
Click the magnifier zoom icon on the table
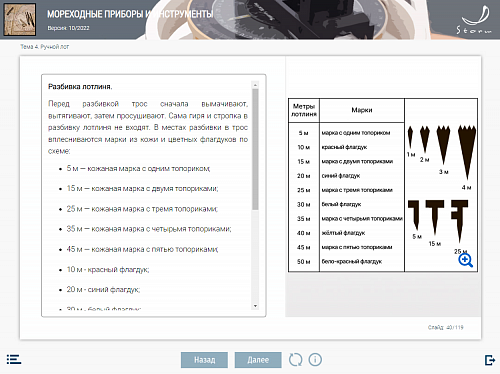465,260
